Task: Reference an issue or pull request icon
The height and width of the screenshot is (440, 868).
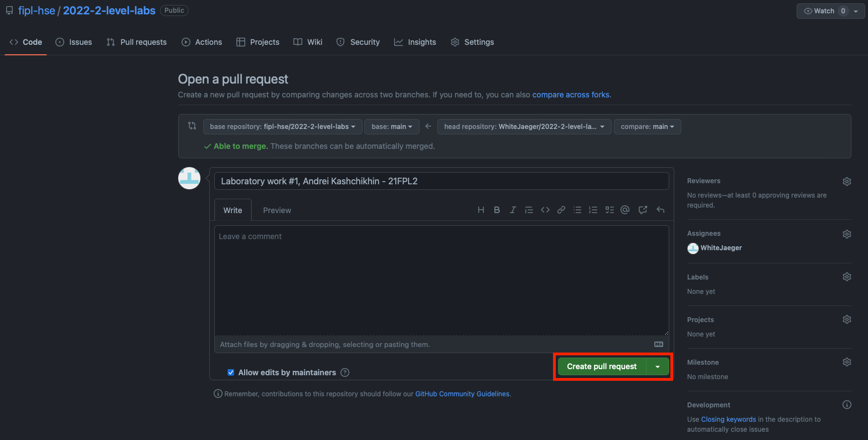Action: [643, 210]
